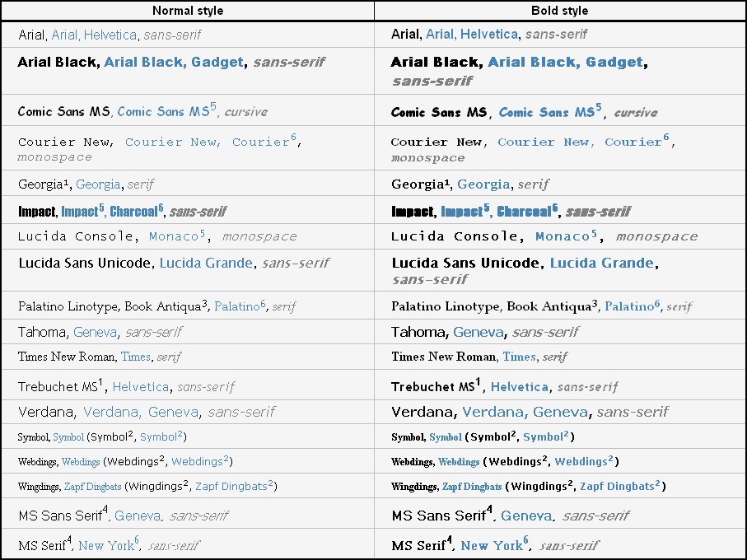747x560 pixels.
Task: Click blue "Monaco" in the Normal style column
Action: 174,236
